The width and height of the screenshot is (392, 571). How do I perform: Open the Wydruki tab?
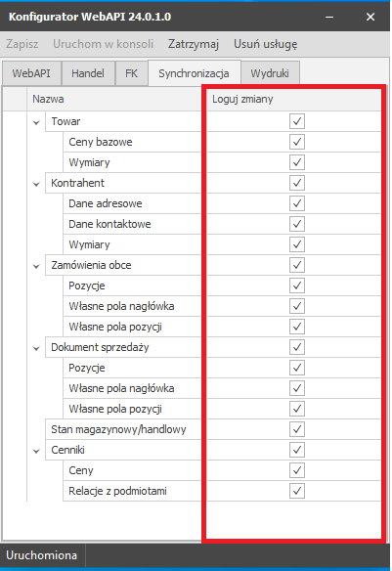coord(270,73)
